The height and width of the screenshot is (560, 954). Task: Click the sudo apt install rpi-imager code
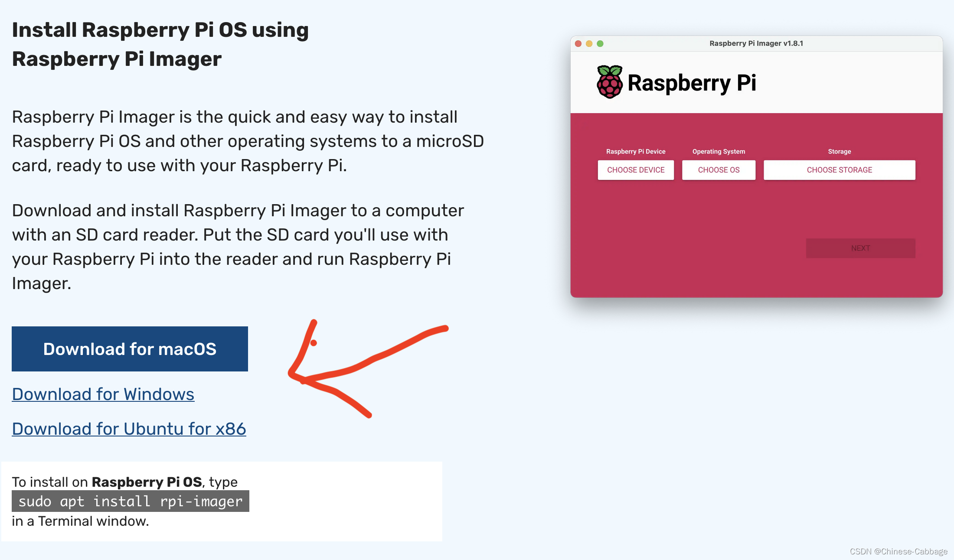click(131, 501)
